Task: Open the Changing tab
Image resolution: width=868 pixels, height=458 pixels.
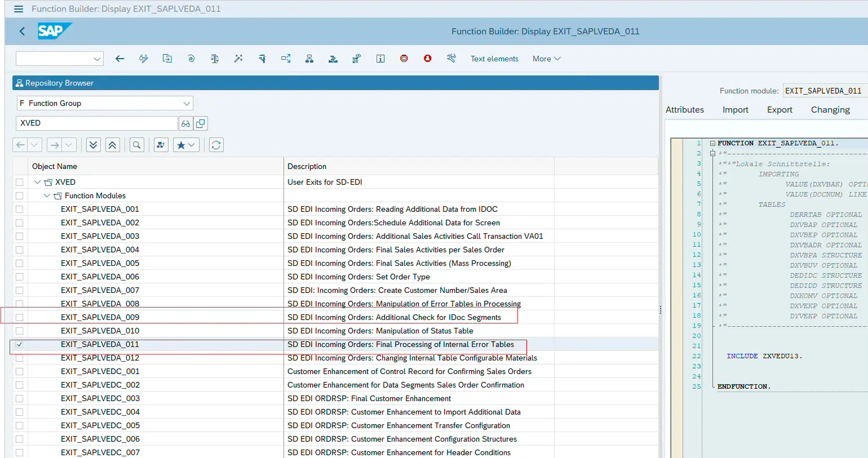Action: click(x=830, y=110)
